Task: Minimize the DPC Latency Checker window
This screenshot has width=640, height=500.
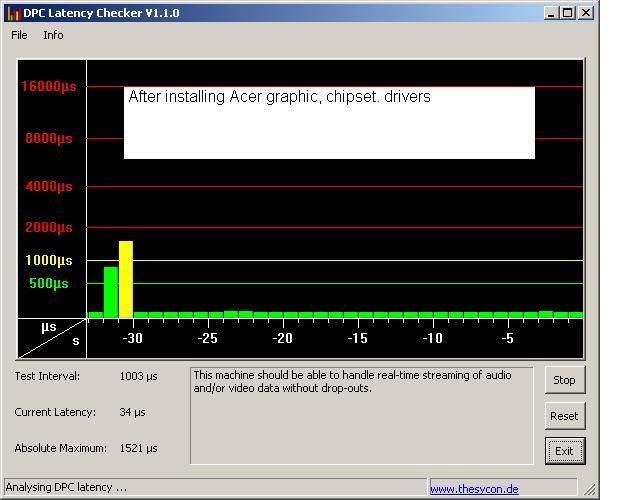Action: (551, 13)
